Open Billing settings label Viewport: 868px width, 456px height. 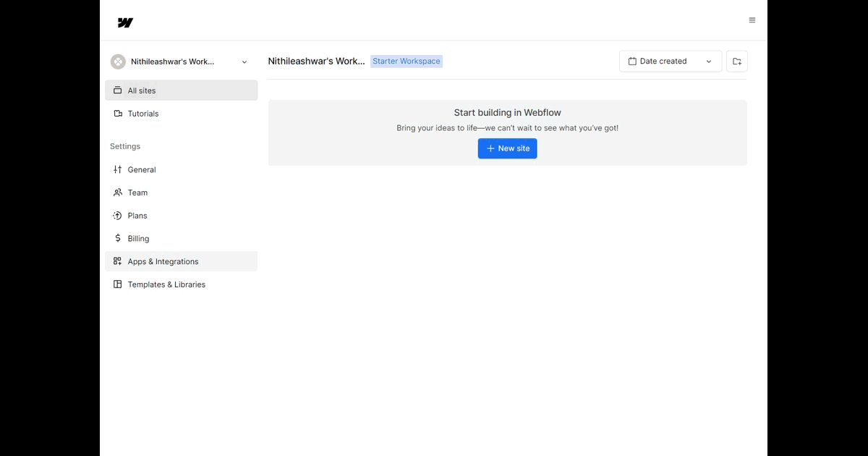[138, 239]
